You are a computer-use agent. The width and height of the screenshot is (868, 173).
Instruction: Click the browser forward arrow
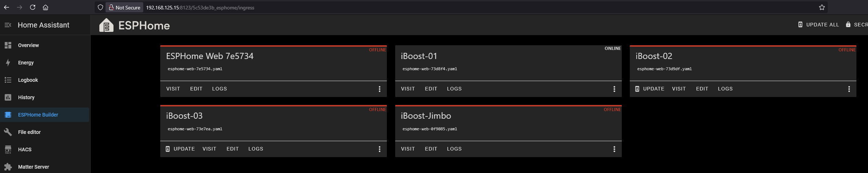[20, 7]
